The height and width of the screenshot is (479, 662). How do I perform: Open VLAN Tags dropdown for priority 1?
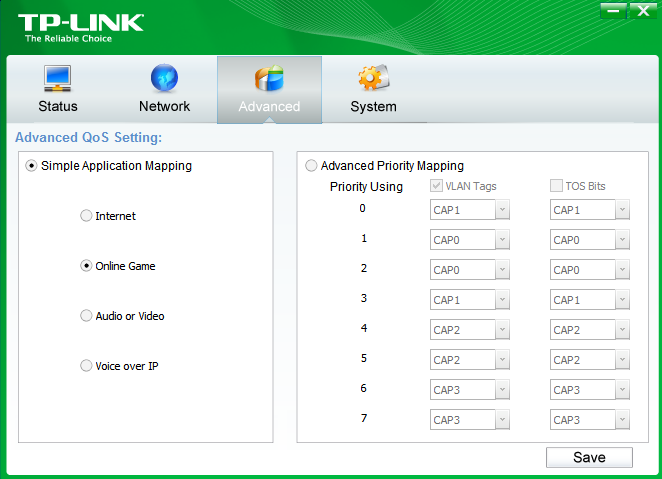coord(469,240)
